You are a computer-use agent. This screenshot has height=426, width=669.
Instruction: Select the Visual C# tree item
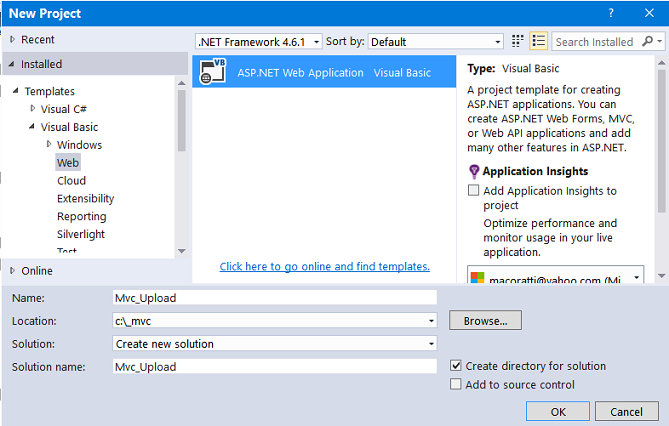click(64, 109)
